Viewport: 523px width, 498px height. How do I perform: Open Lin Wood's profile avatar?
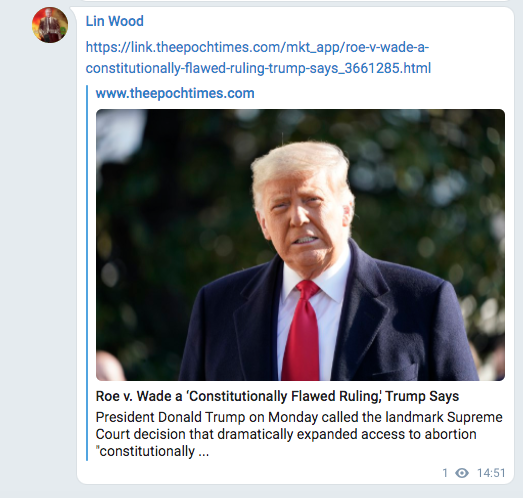(50, 25)
